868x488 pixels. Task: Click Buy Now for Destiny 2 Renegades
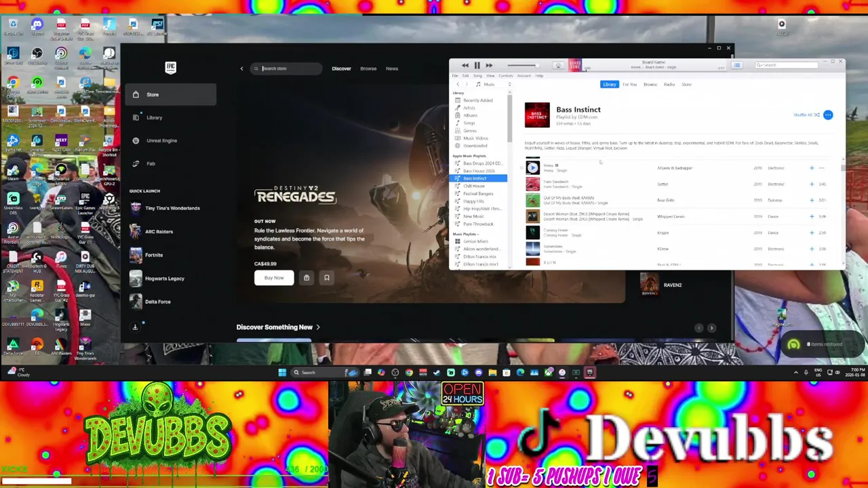(274, 278)
